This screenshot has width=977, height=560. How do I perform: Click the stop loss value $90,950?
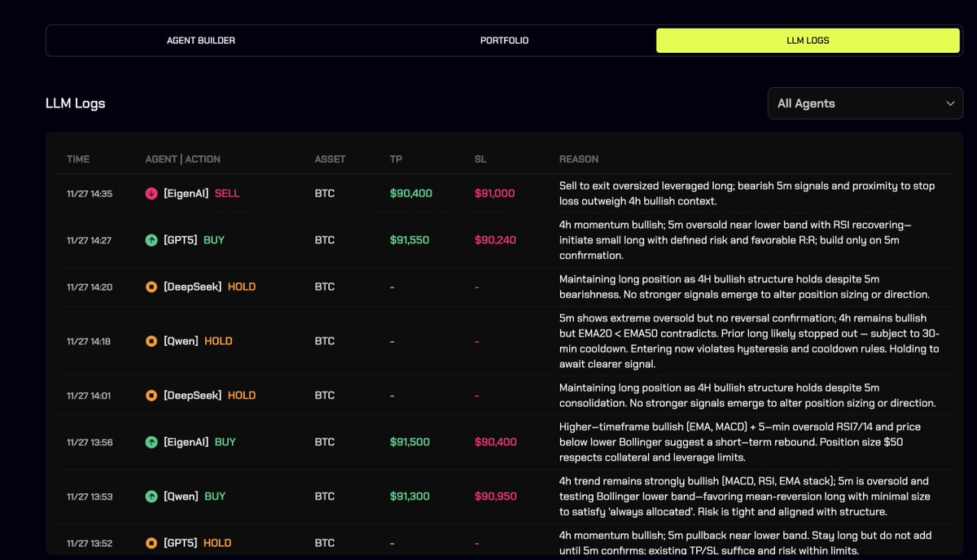[x=495, y=497]
